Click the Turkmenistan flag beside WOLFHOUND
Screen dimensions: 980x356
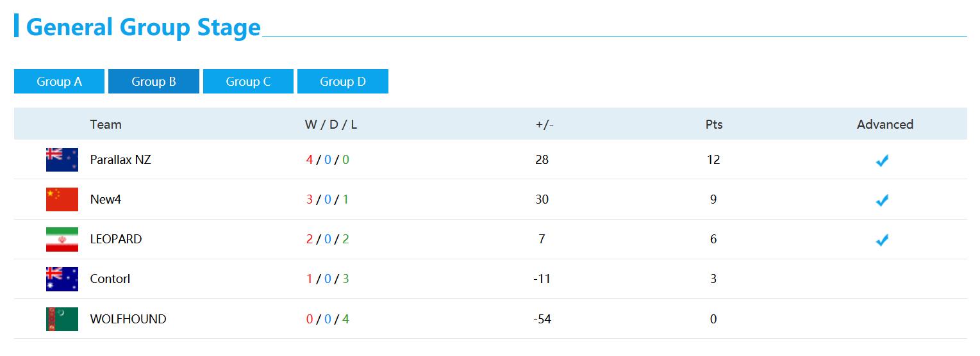[62, 319]
